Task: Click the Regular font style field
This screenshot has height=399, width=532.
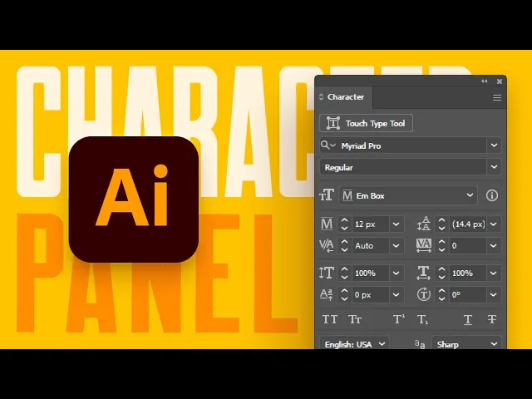Action: pyautogui.click(x=402, y=167)
